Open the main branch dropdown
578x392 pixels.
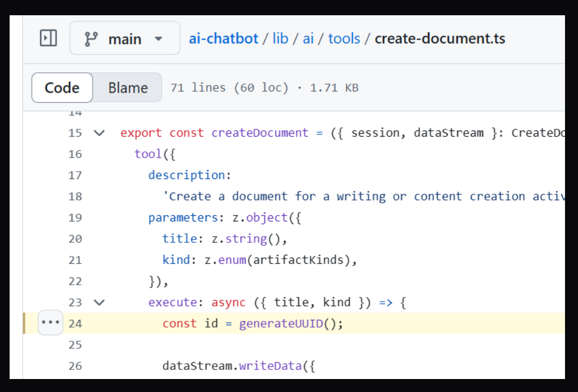(x=125, y=38)
